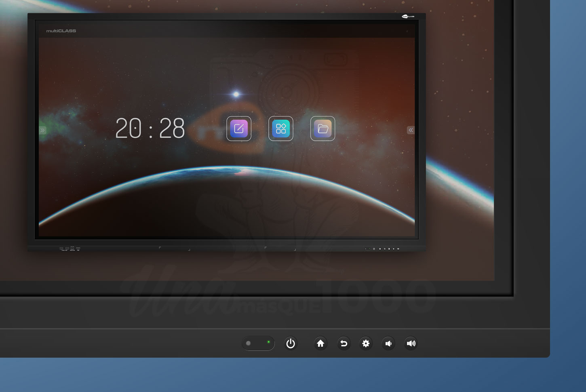Tap the multiCLASS logo at top left

(61, 30)
